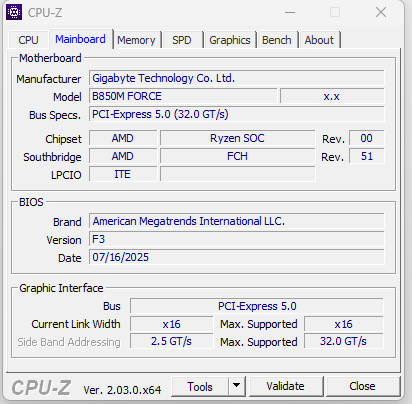Screen dimensions: 412x404
Task: Click the LPCIO vendor ITE
Action: [123, 174]
